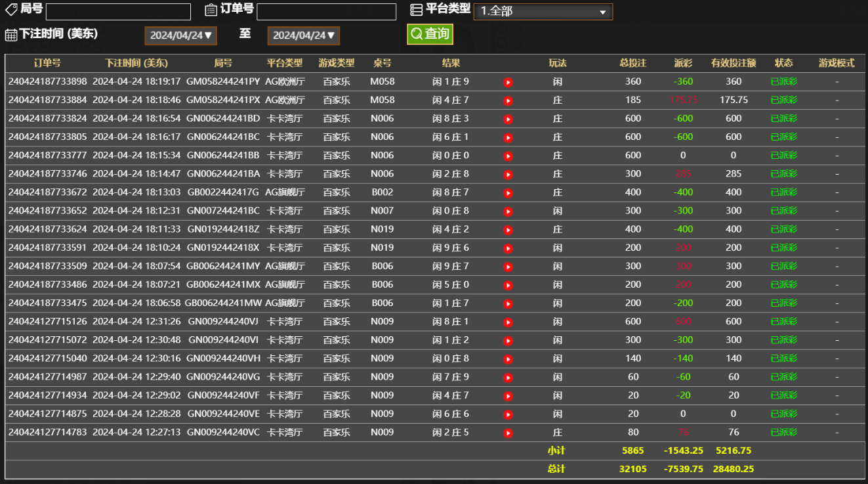Click grand total bet 32105
The image size is (868, 484).
click(633, 469)
